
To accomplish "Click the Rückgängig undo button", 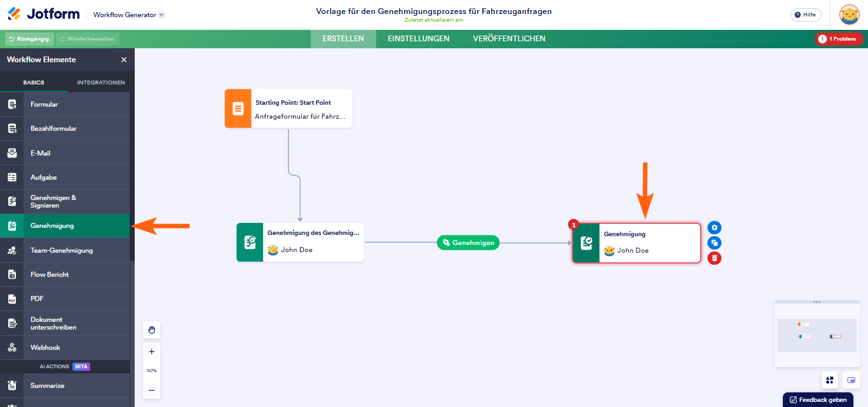I will point(30,39).
